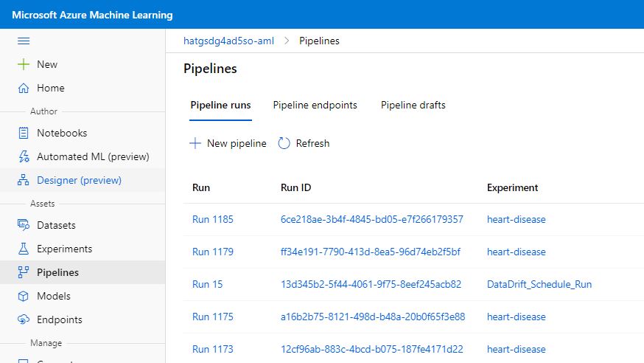Image resolution: width=644 pixels, height=363 pixels.
Task: Click the Run ID column header
Action: tap(295, 187)
